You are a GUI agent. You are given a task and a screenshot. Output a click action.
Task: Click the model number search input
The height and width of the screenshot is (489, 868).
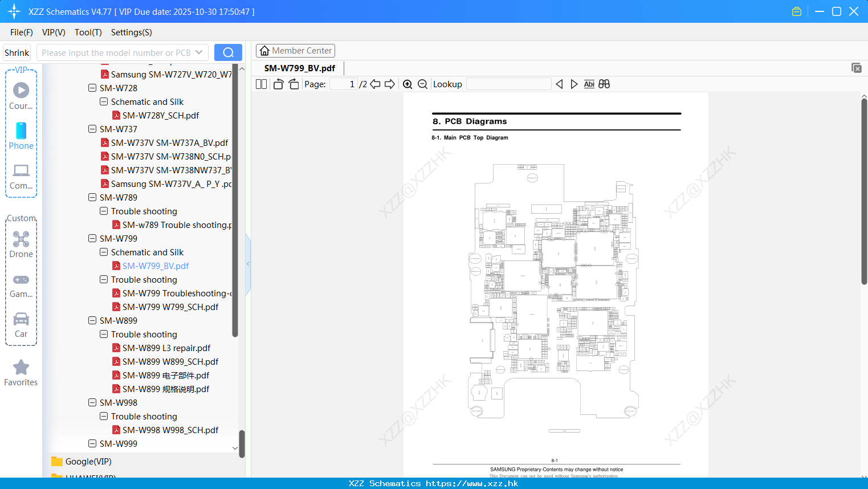(x=116, y=52)
